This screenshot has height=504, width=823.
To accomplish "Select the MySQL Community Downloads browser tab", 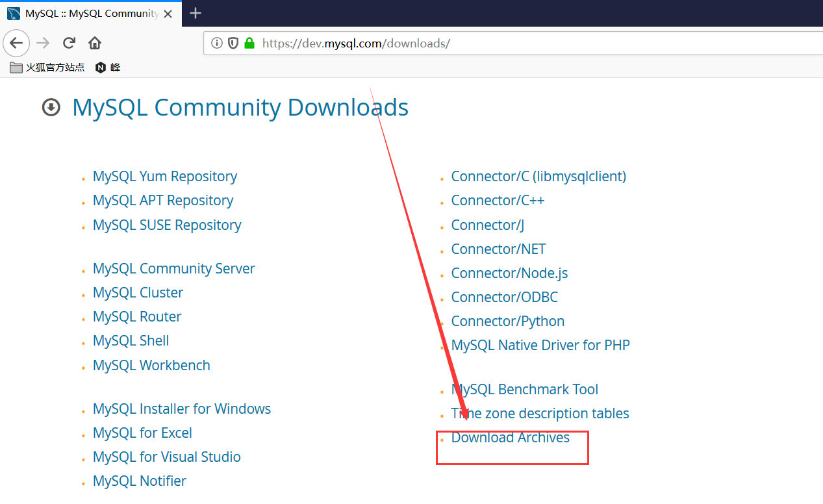I will tap(91, 14).
